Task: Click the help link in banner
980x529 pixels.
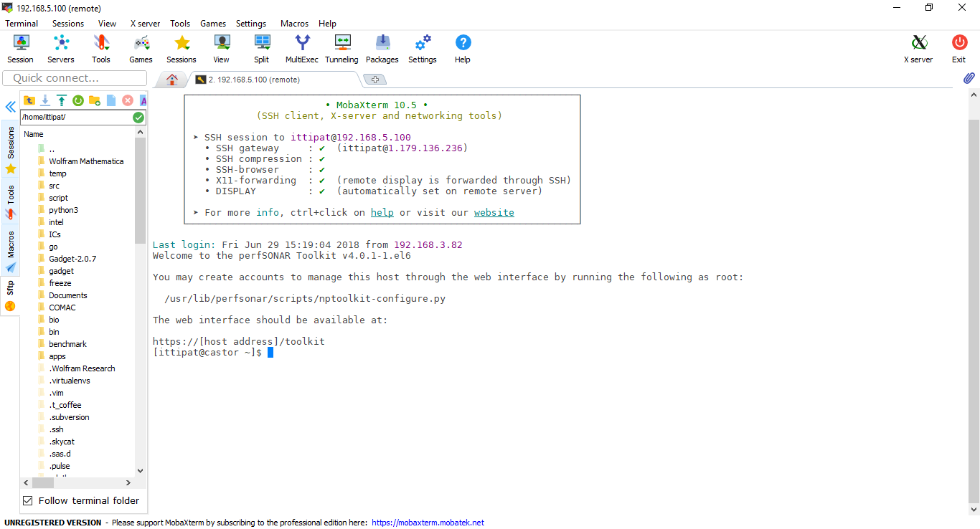Action: (x=382, y=212)
